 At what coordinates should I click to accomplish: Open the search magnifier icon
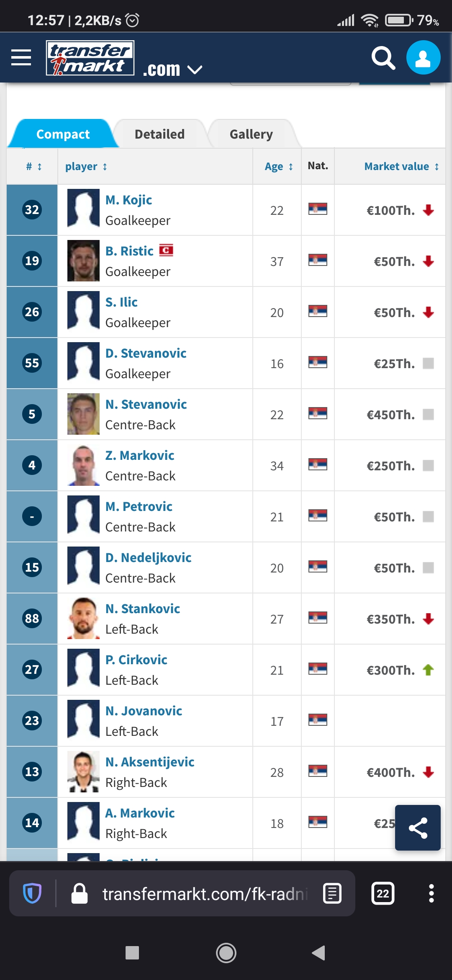[x=383, y=58]
